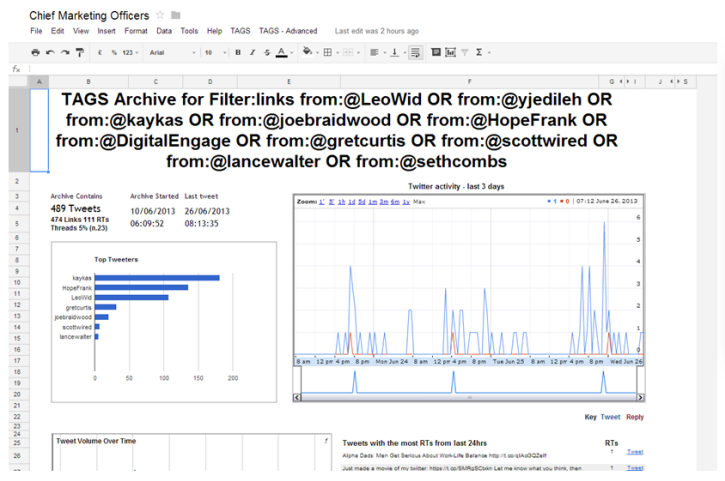Image resolution: width=725 pixels, height=481 pixels.
Task: Click the Tweet link for Alpha Dads row
Action: [x=635, y=452]
